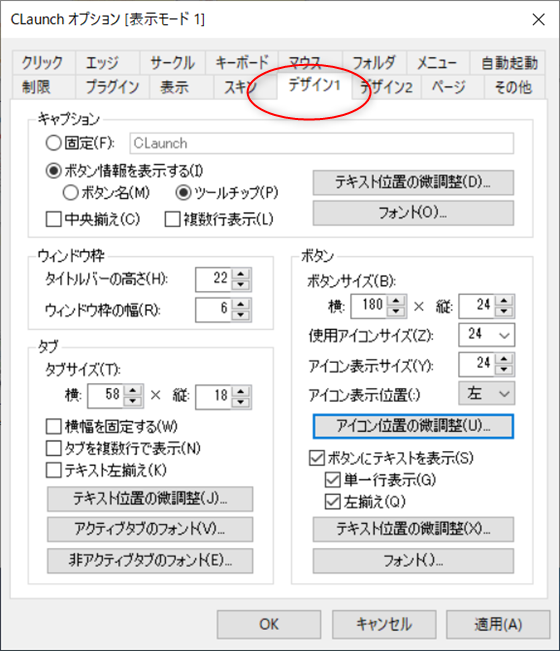Decrease タイトルバーの高さ spinner value

(x=241, y=285)
